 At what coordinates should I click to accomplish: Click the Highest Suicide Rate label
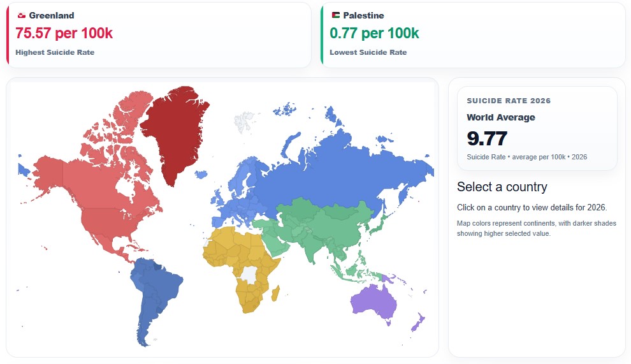[55, 52]
